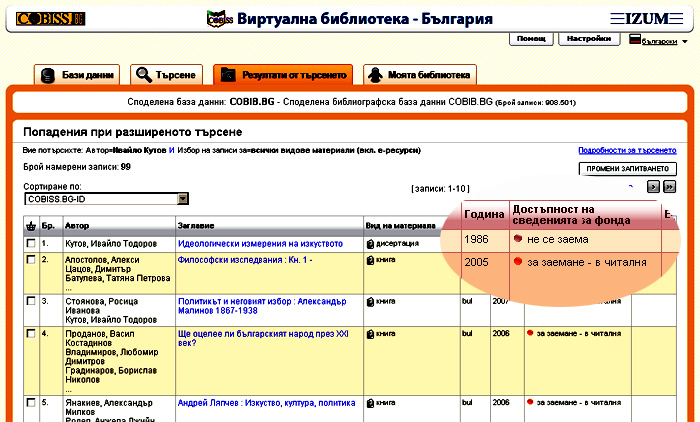Open the Моята библиотека tab
The width and height of the screenshot is (700, 422).
click(x=420, y=75)
